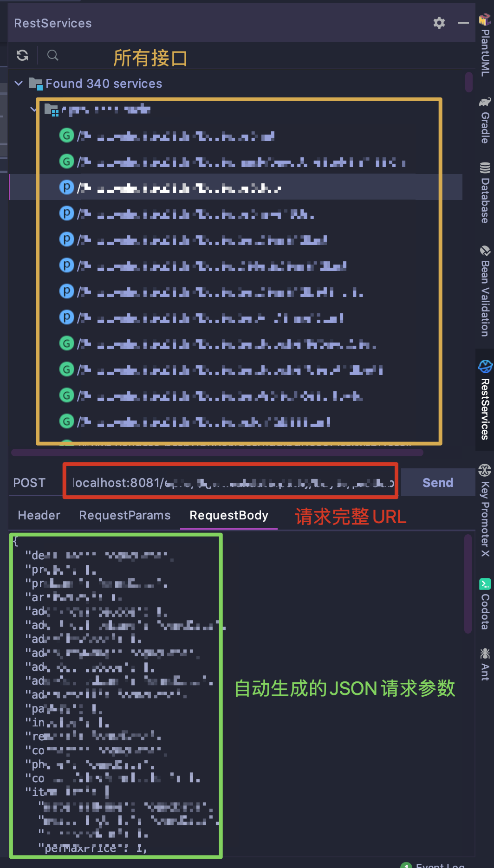
Task: Open the Bean Validation side tool window
Action: pyautogui.click(x=485, y=291)
